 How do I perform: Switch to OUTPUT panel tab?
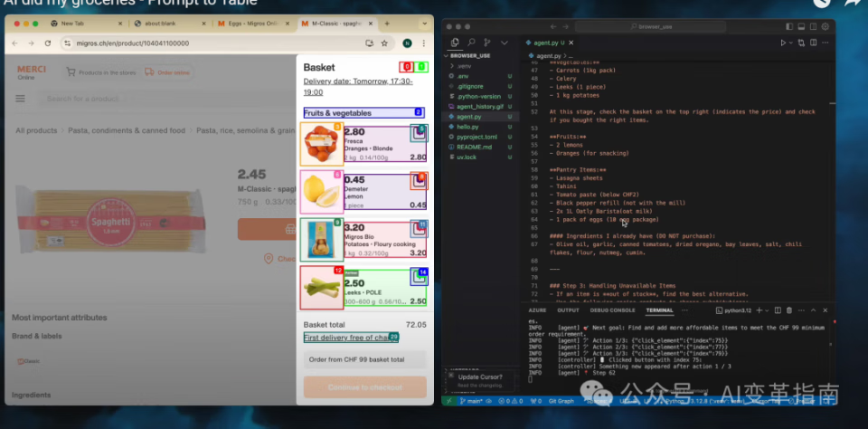click(x=568, y=310)
